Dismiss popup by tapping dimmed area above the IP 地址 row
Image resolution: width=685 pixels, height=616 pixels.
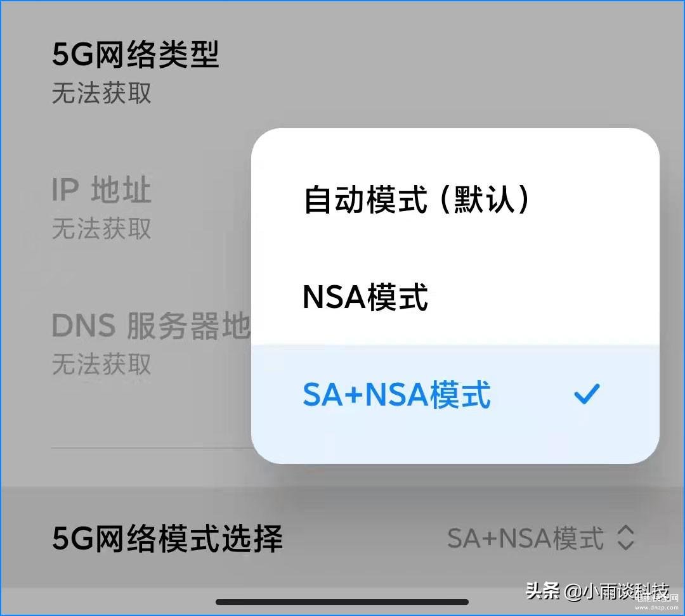click(x=131, y=139)
